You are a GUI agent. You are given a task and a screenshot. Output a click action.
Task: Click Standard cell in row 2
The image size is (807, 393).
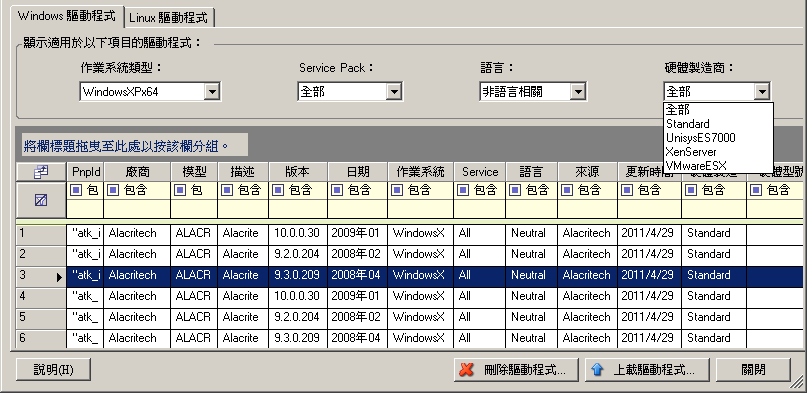pos(714,255)
